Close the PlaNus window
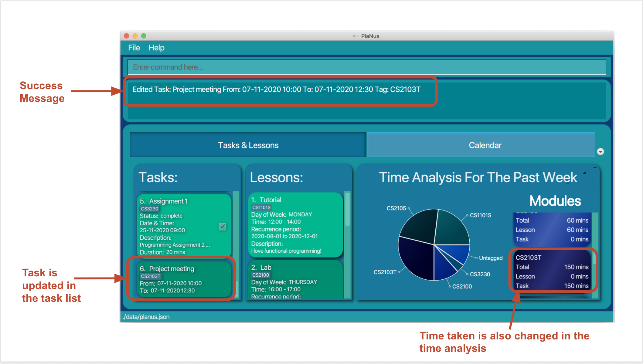 [x=127, y=36]
